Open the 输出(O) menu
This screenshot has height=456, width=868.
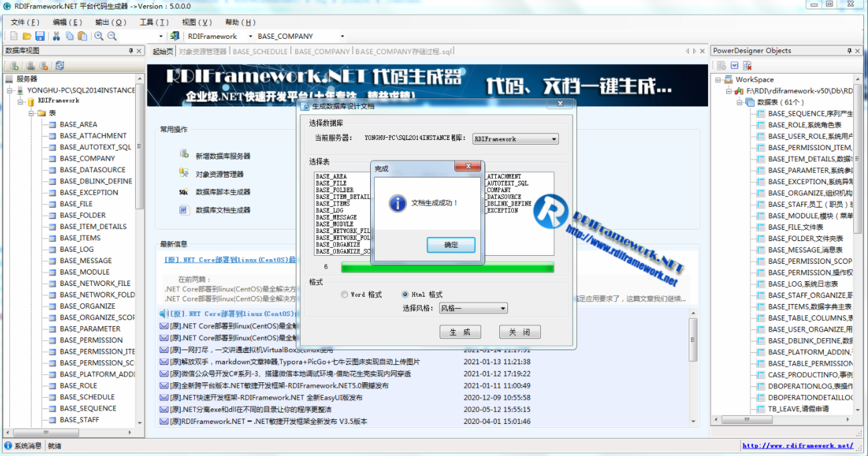click(x=111, y=22)
